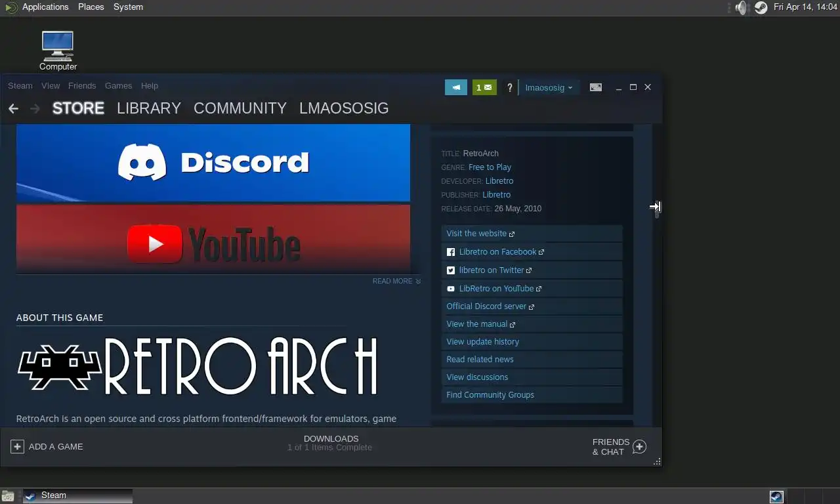Open the Games menu
This screenshot has width=840, height=504.
(118, 86)
